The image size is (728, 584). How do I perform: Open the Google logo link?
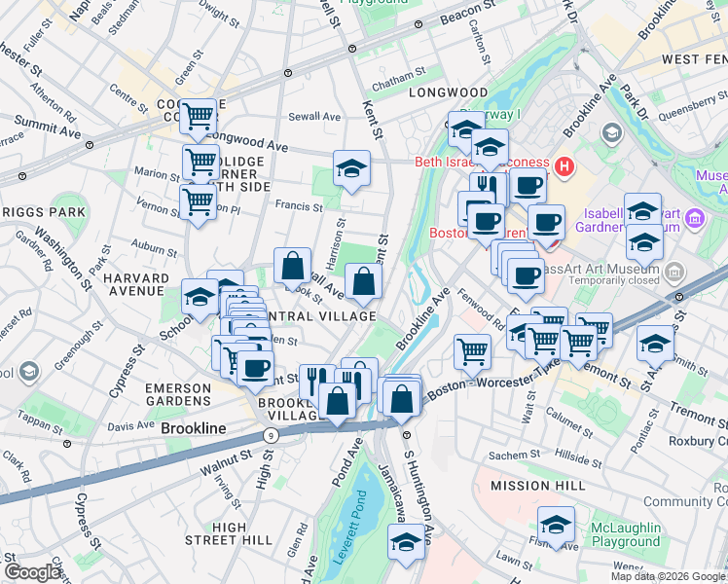coord(33,572)
